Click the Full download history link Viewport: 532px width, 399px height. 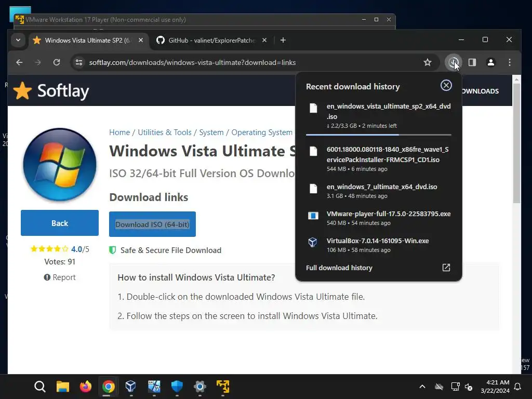pos(339,268)
